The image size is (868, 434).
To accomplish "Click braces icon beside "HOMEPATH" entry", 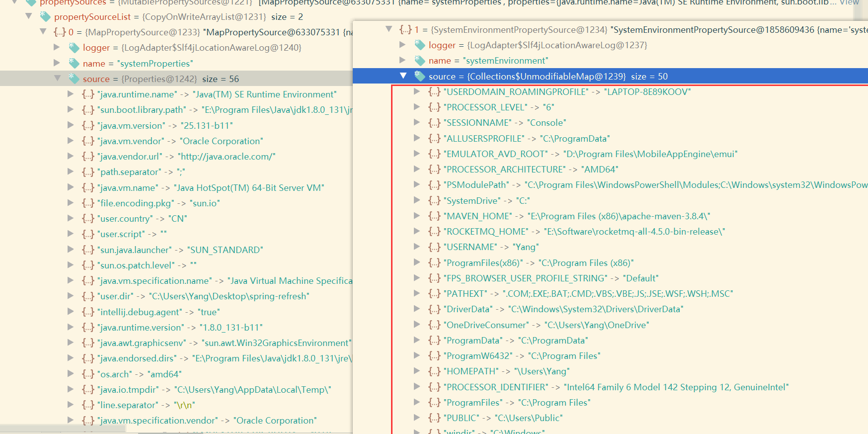I will 434,371.
